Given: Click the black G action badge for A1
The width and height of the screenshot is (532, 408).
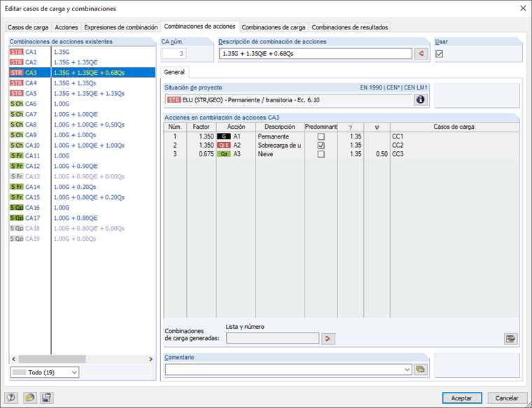Looking at the screenshot, I should (x=223, y=136).
